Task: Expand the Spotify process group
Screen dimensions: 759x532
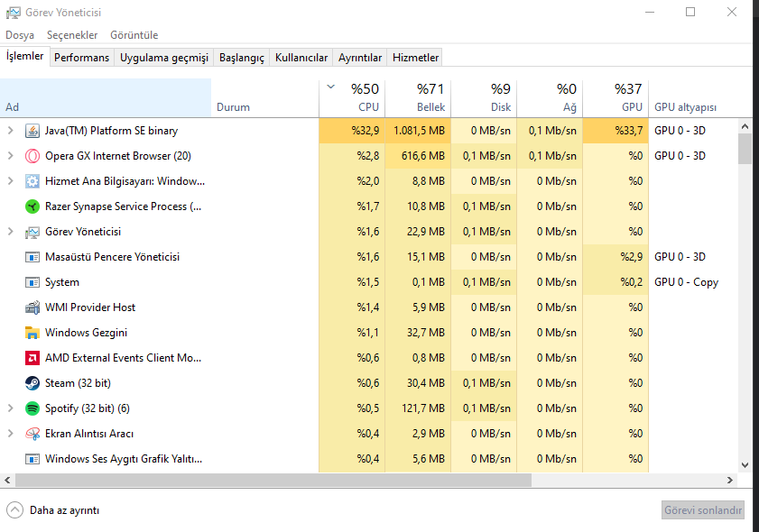Action: point(11,408)
